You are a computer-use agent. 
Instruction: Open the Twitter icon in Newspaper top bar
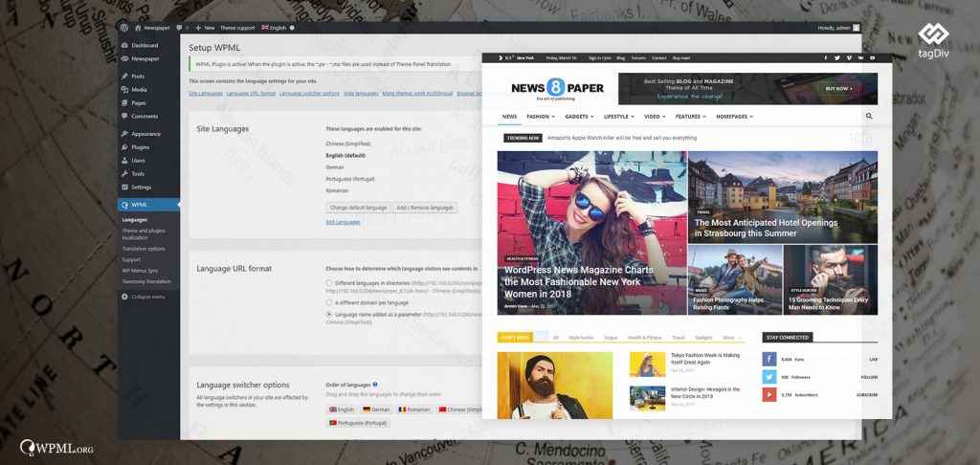(x=837, y=58)
